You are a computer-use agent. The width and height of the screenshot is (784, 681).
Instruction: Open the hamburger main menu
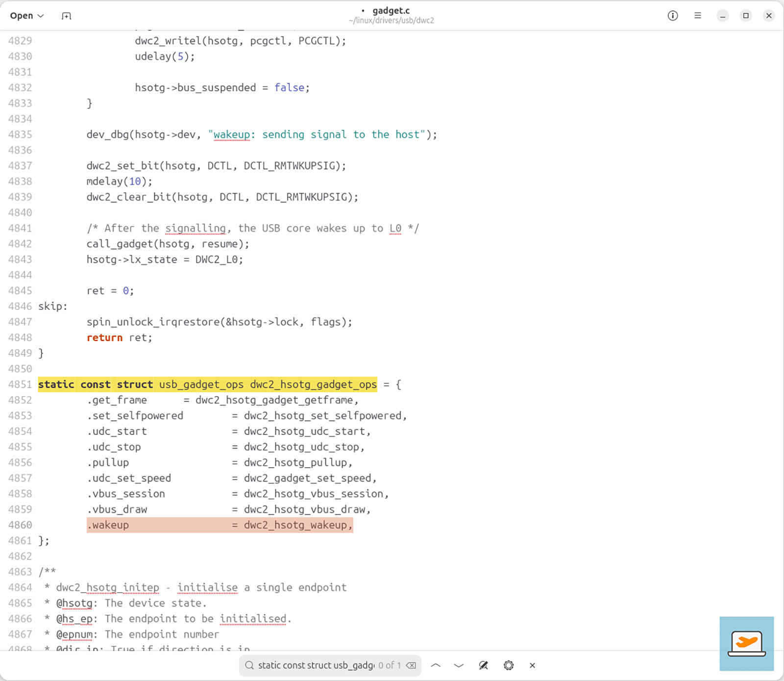[x=698, y=16]
